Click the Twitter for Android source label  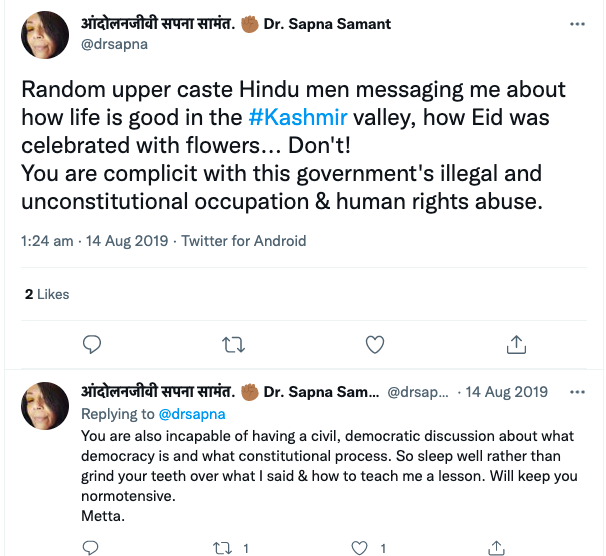coord(244,241)
